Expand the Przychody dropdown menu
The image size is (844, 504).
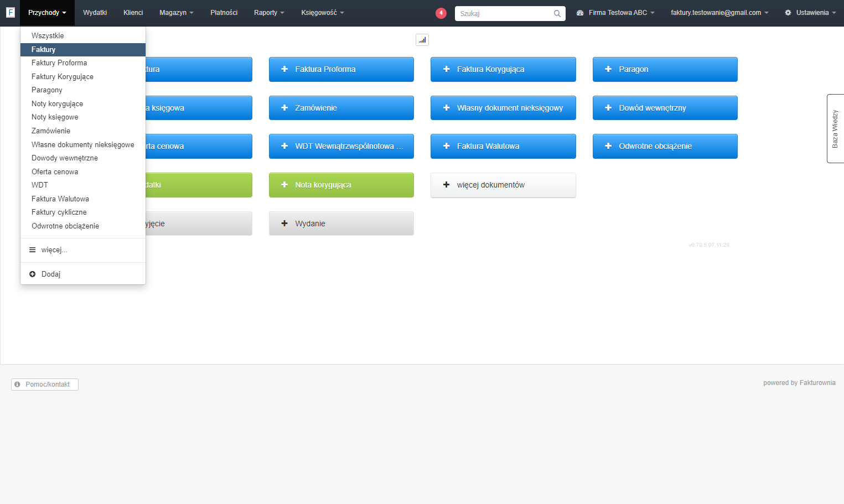tap(47, 13)
